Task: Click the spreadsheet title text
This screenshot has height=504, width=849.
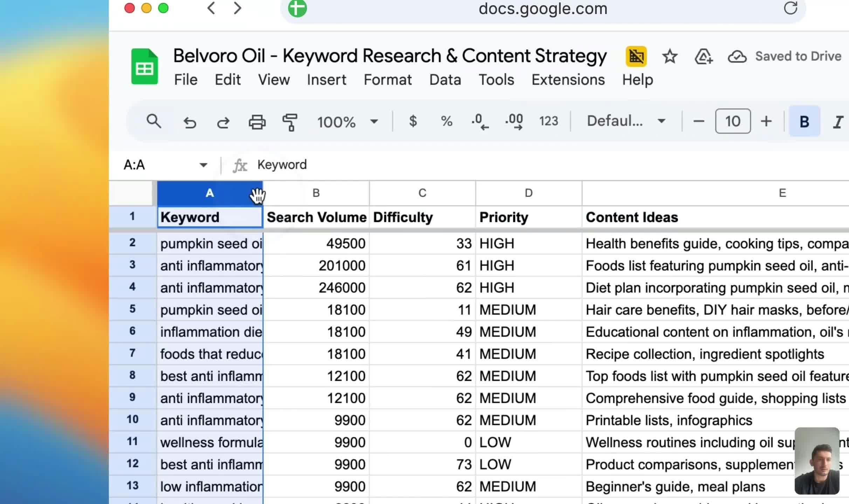Action: pos(390,56)
